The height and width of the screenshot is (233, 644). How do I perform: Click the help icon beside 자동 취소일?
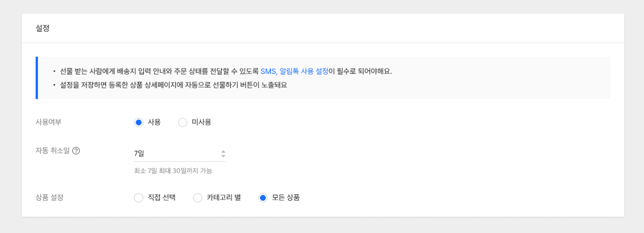coord(76,151)
